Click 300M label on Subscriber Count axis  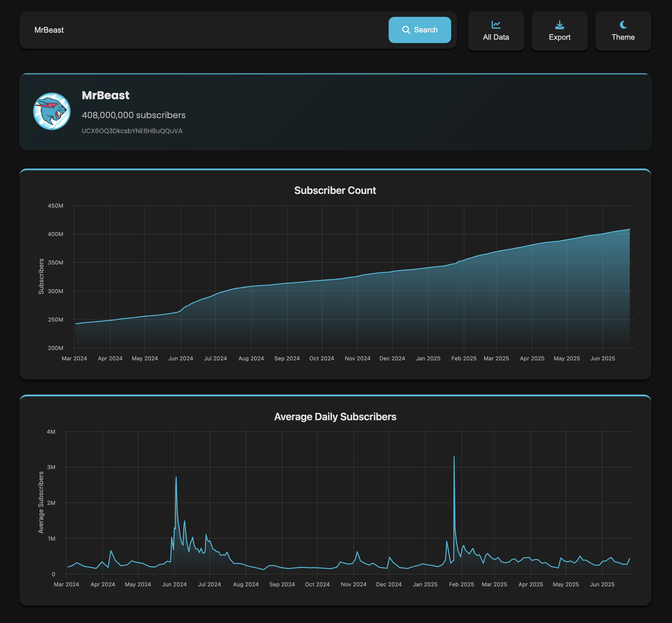[56, 291]
